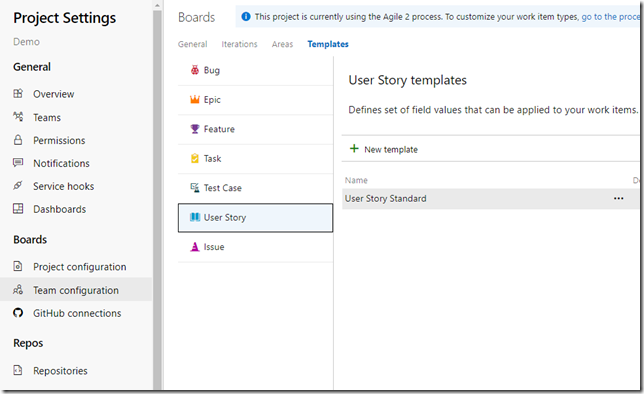Click the Dashboards grid icon
644x394 pixels.
tap(18, 209)
